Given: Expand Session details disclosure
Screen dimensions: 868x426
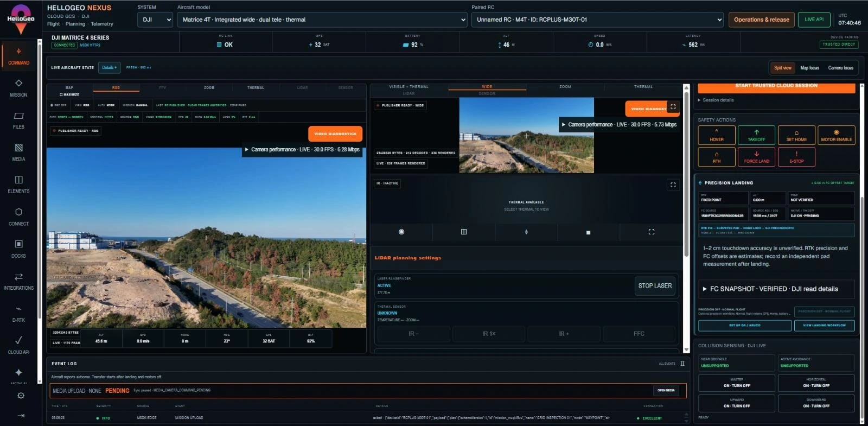Looking at the screenshot, I should point(716,100).
